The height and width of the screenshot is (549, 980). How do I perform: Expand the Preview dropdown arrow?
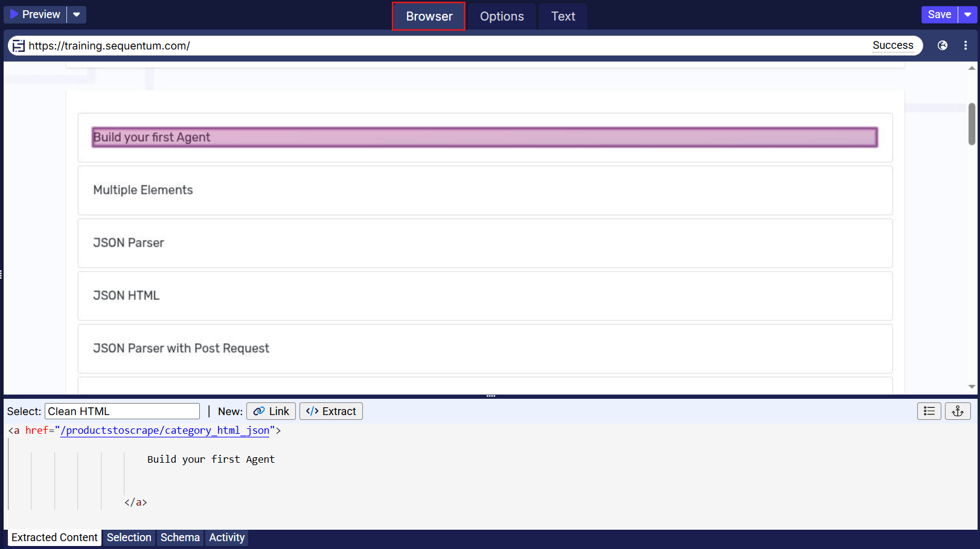77,14
